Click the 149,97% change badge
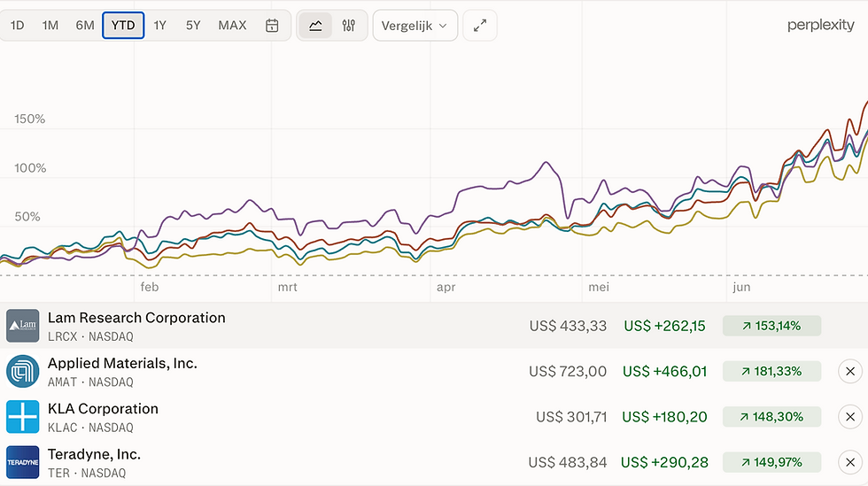This screenshot has height=486, width=868. (x=771, y=462)
